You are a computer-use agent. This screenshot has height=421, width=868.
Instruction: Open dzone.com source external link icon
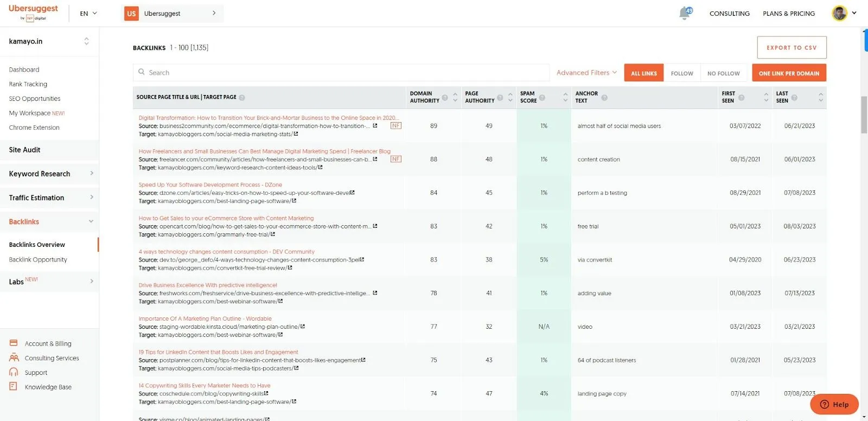click(353, 193)
